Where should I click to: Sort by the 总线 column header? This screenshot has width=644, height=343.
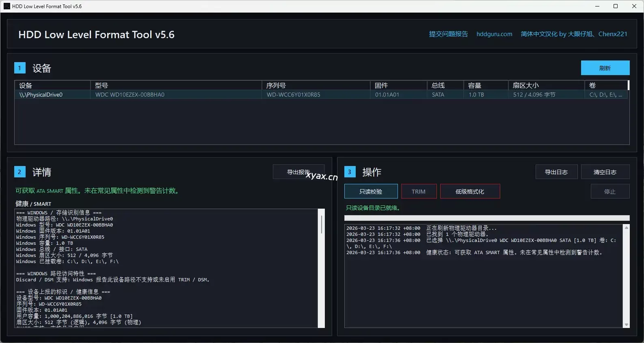(x=445, y=85)
